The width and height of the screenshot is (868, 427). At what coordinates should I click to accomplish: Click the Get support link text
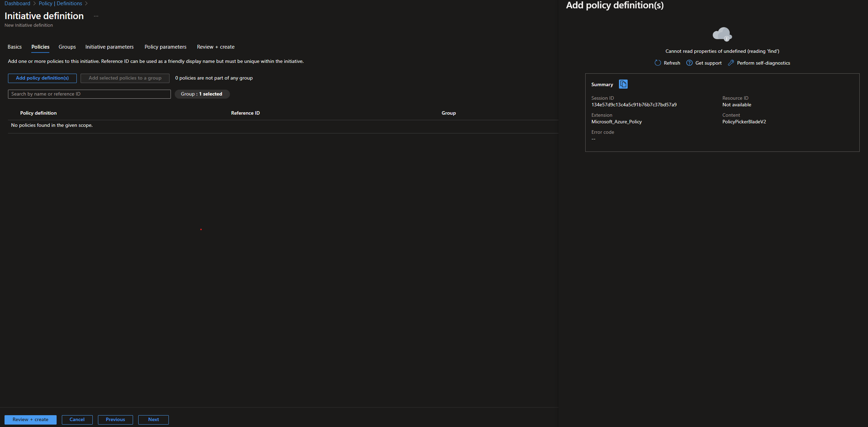click(x=708, y=63)
